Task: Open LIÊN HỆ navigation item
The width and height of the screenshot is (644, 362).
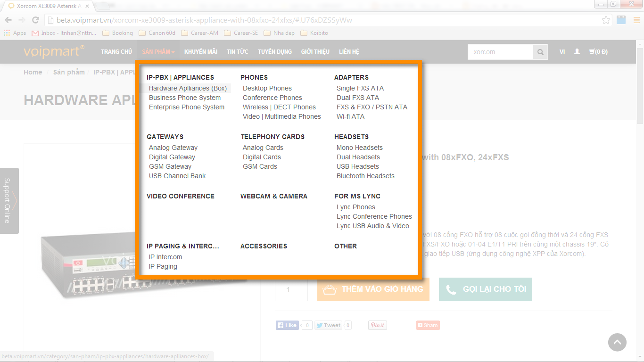Action: (x=349, y=52)
